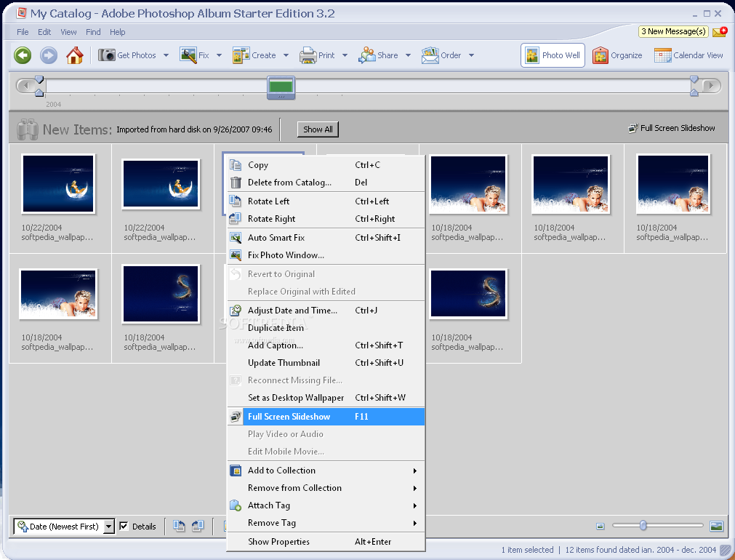735x560 pixels.
Task: Select the thumbnail right of the context menu, bottom row
Action: click(x=467, y=294)
